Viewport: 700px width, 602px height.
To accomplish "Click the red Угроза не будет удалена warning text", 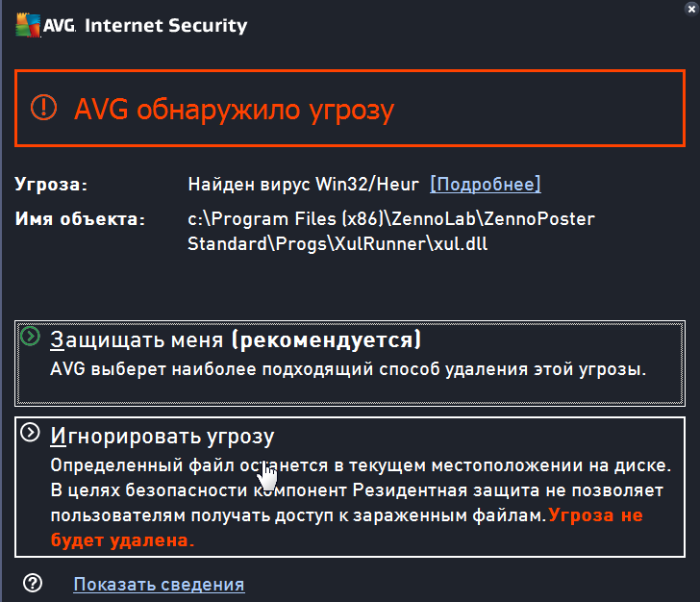I will [346, 527].
